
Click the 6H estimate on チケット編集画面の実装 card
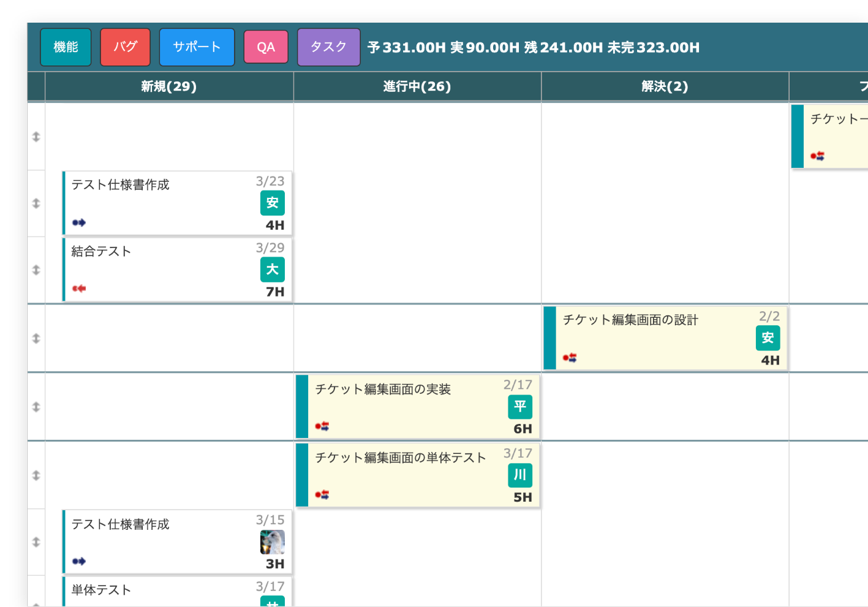click(x=523, y=429)
